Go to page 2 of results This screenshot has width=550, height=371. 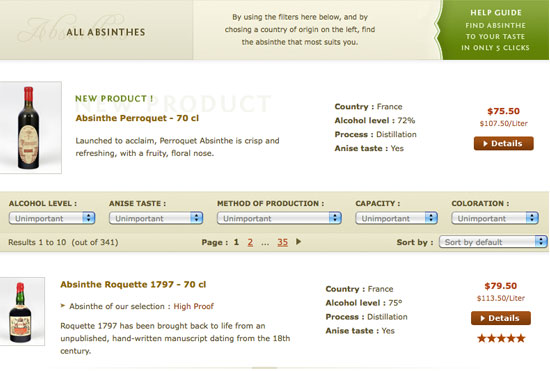coord(250,242)
